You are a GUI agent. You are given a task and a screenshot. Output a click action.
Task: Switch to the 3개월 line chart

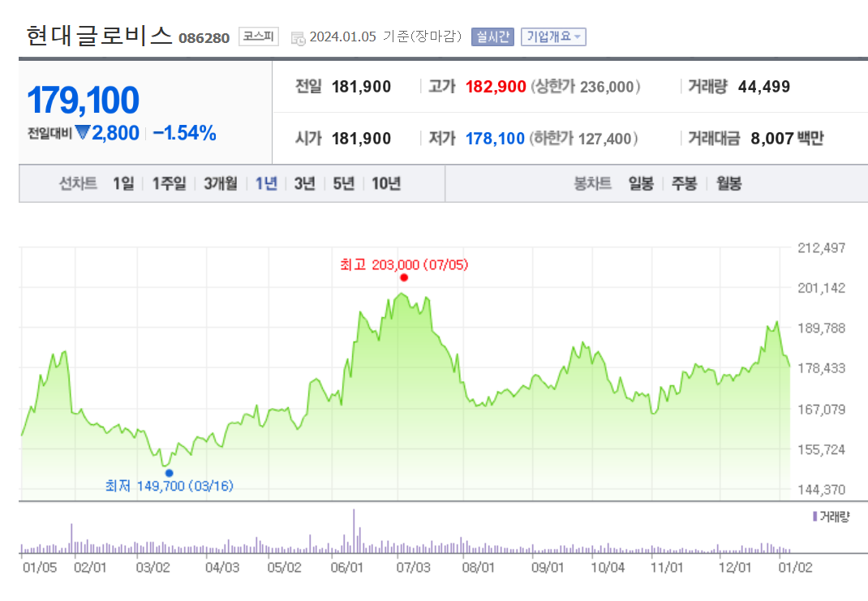[221, 183]
